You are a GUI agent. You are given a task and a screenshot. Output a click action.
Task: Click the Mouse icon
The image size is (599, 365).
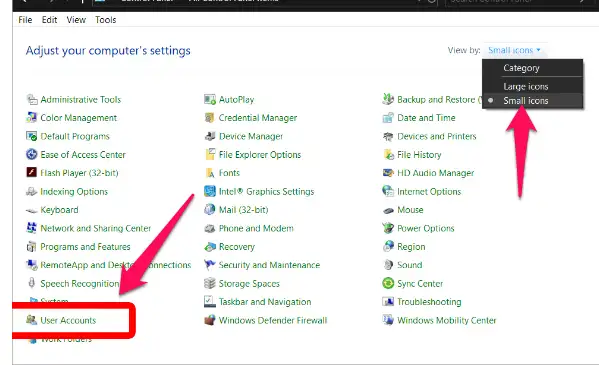388,210
